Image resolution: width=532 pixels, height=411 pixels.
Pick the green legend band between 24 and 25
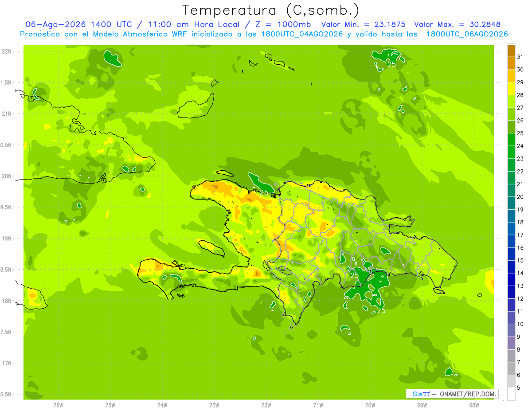point(511,140)
